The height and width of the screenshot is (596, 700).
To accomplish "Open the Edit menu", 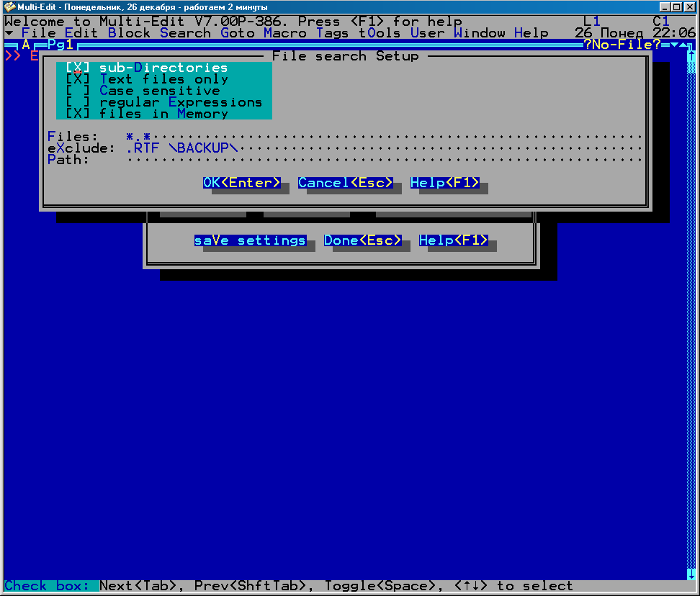I will (x=81, y=33).
